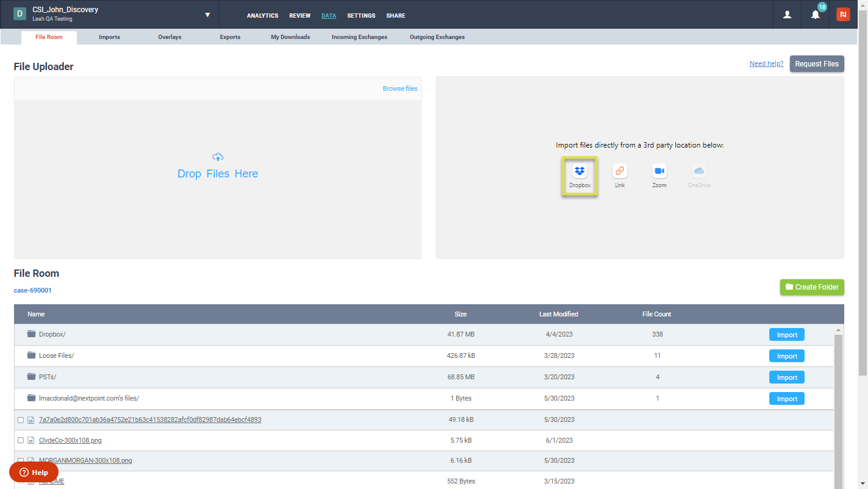The height and width of the screenshot is (489, 868).
Task: Open the lmacdonald@nextpoint.com's files/ folder icon
Action: [32, 398]
